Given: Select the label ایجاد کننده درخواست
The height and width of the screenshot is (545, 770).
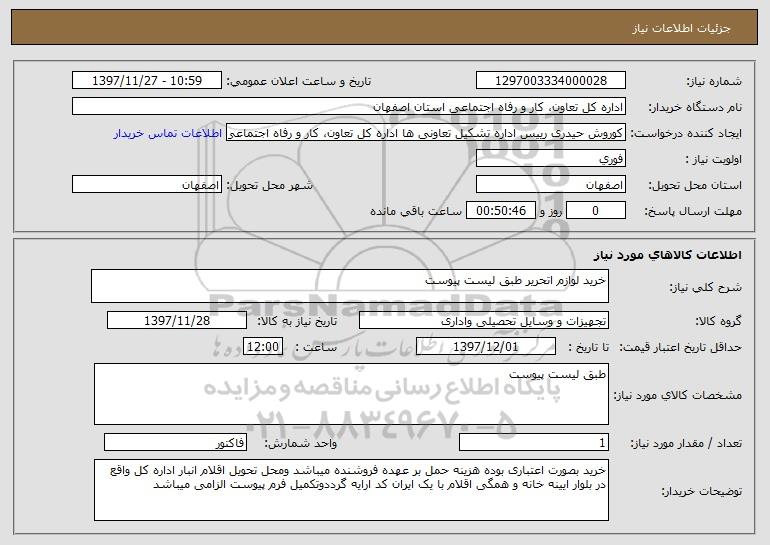Looking at the screenshot, I should (x=686, y=134).
